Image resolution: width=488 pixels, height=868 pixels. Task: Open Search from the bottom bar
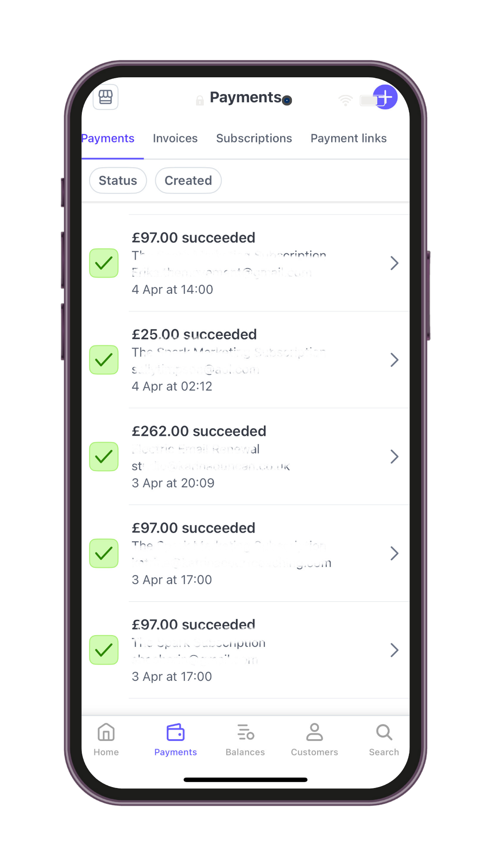coord(384,740)
